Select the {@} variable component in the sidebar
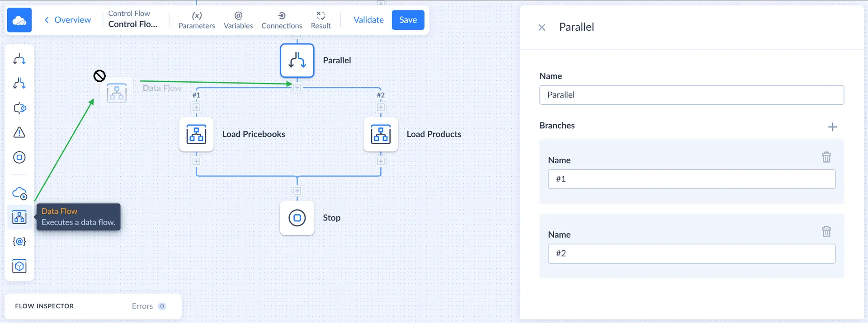The height and width of the screenshot is (323, 868). point(19,242)
